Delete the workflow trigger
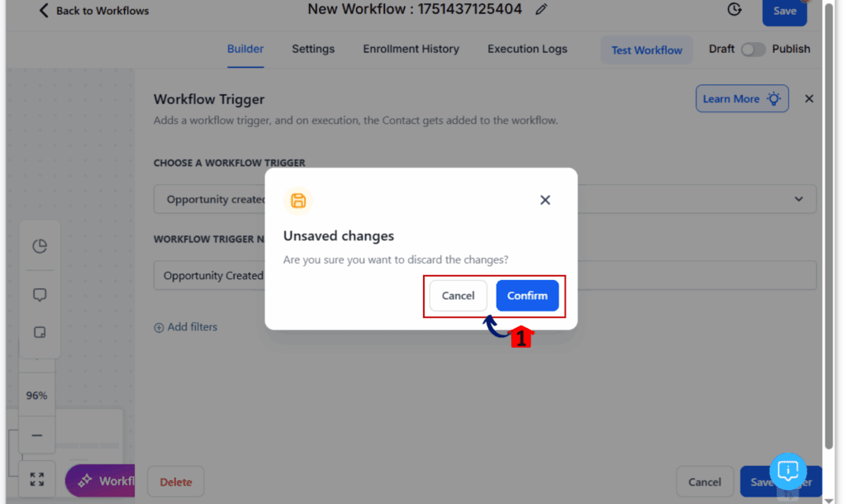846x504 pixels. [x=176, y=482]
